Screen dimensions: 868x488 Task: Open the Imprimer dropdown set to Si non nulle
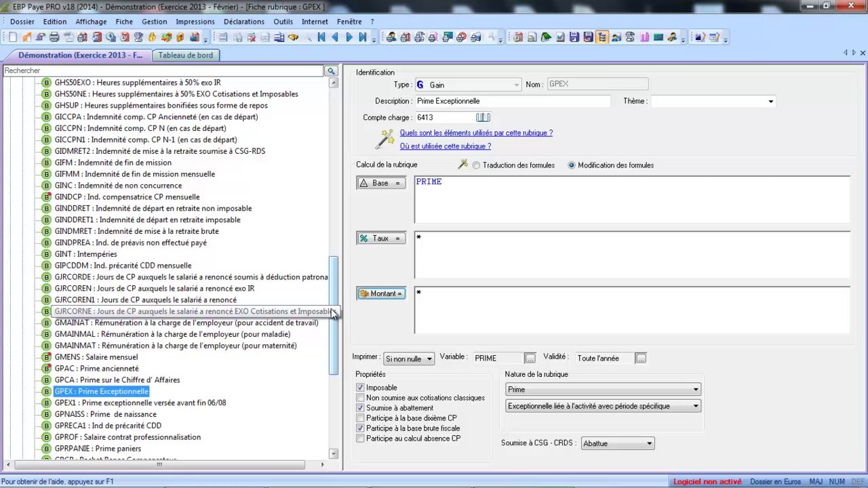coord(409,359)
